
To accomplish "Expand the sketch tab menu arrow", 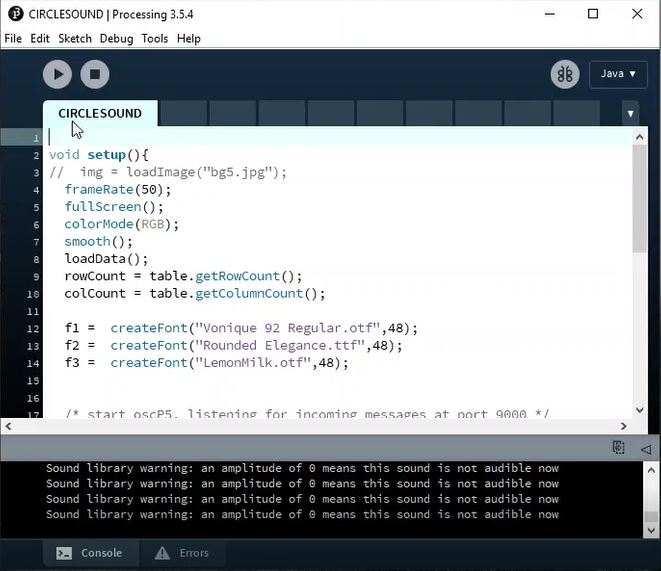I will pyautogui.click(x=630, y=114).
